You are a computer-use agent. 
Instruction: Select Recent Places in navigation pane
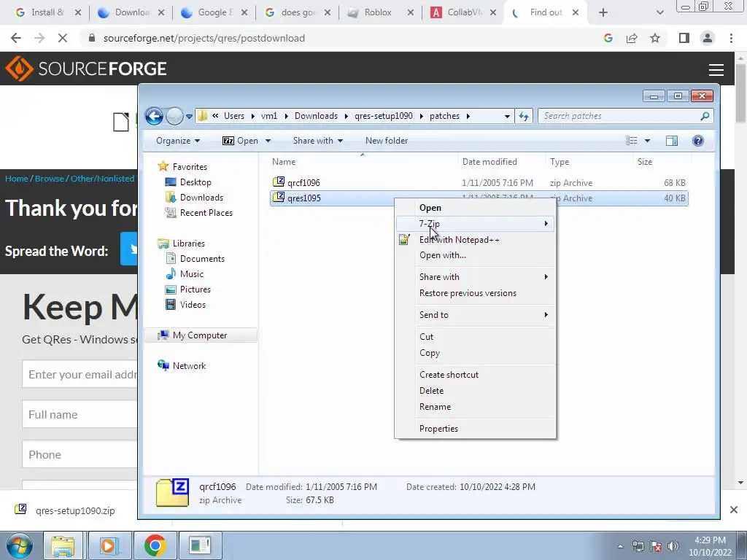206,212
